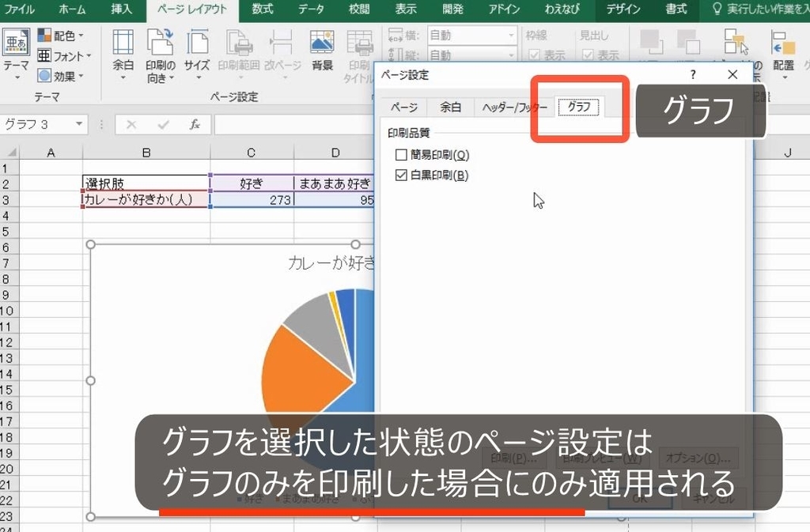Switch to the 余白 tab in dialog
This screenshot has height=532, width=810.
[450, 107]
